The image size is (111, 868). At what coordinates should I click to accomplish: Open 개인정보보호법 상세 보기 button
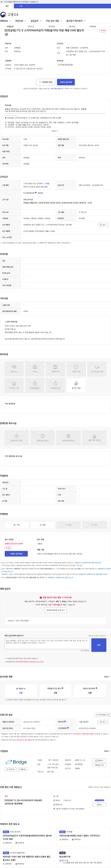point(55,610)
